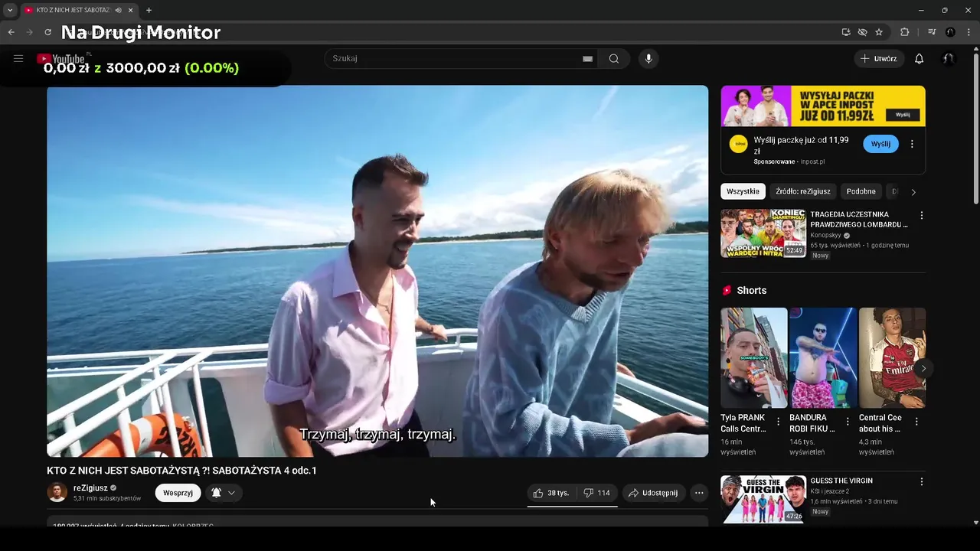This screenshot has width=980, height=551.
Task: Reload the page with refresh icon
Action: tap(47, 32)
